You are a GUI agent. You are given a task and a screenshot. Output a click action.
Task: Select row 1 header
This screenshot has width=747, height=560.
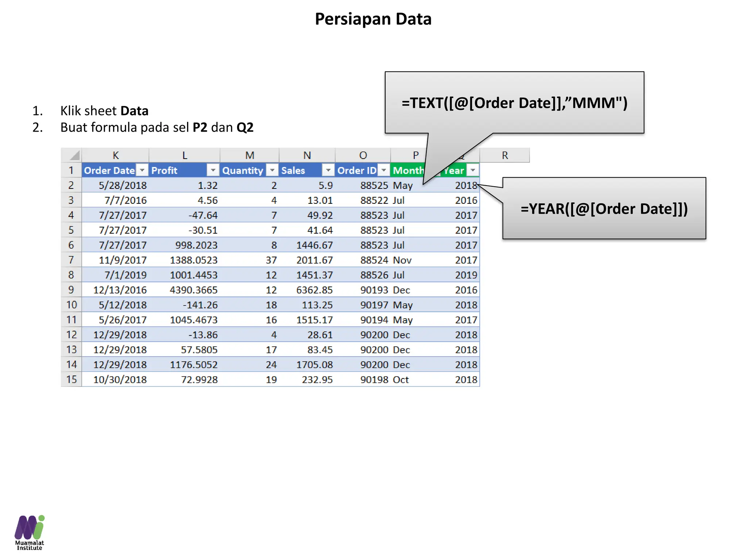(71, 170)
